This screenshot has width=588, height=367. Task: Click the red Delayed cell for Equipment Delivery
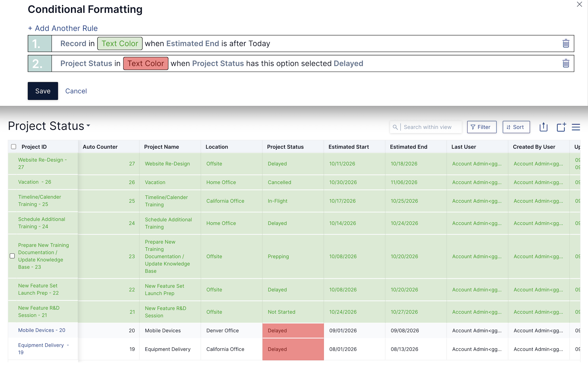point(293,349)
